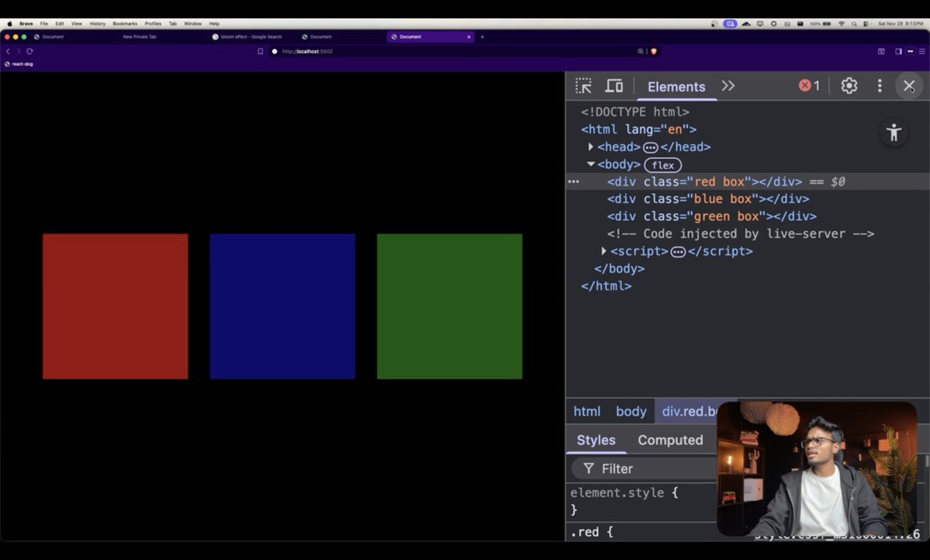Click the .red selector rule
930x560 pixels.
(591, 532)
